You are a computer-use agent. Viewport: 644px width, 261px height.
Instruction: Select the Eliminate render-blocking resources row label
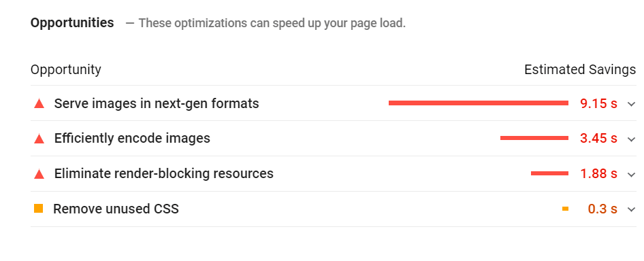pyautogui.click(x=164, y=173)
